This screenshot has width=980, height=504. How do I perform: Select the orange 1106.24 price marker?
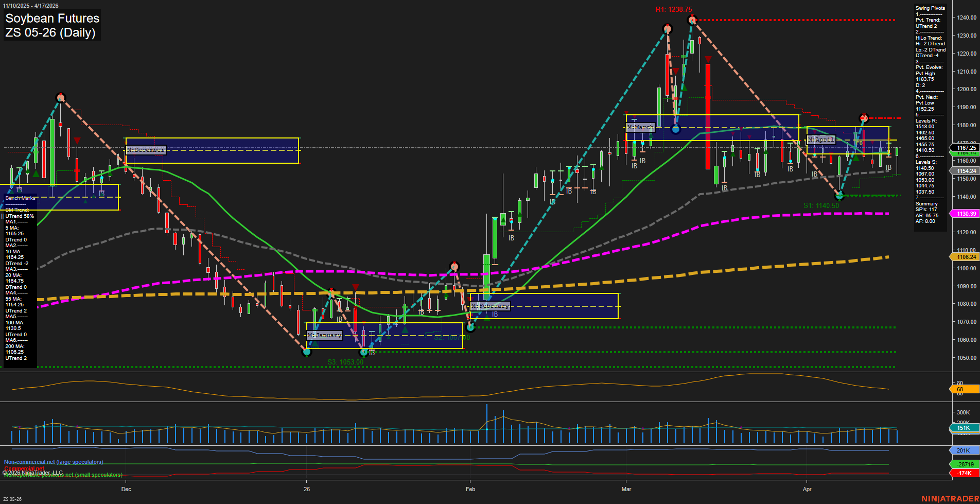(966, 257)
